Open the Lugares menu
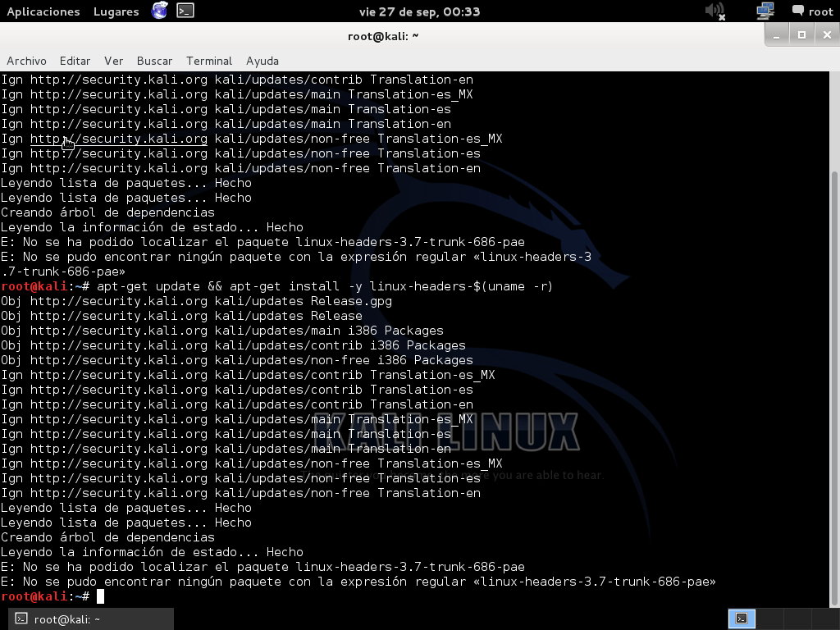The image size is (840, 630). [116, 11]
